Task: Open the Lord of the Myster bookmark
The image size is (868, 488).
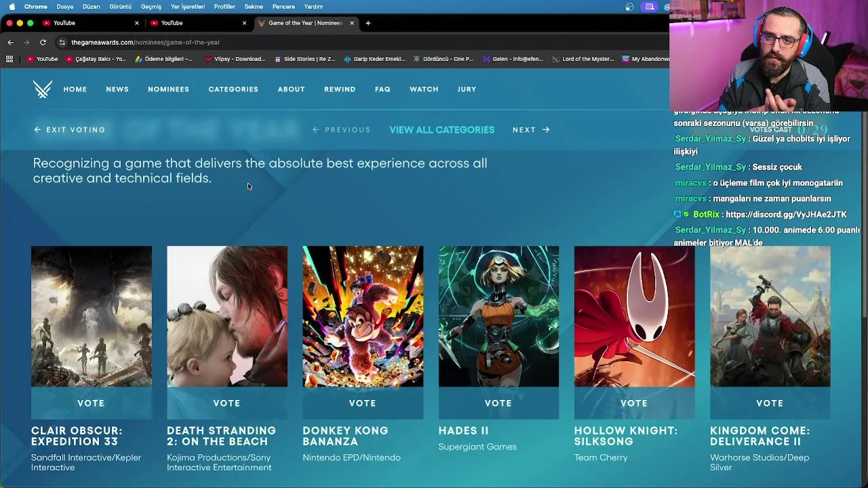Action: 583,59
